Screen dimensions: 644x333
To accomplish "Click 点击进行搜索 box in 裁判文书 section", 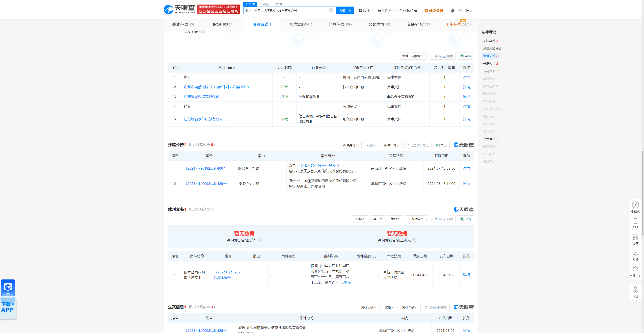I will click(442, 219).
